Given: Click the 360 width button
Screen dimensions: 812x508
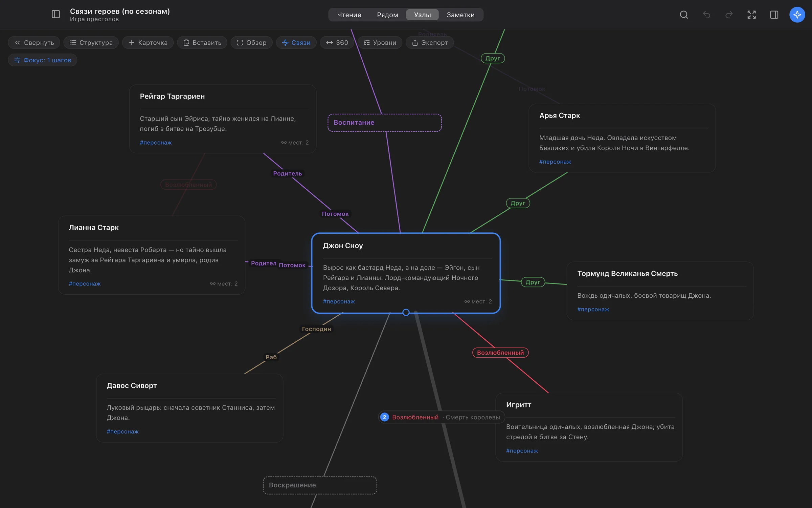Looking at the screenshot, I should click(x=337, y=43).
